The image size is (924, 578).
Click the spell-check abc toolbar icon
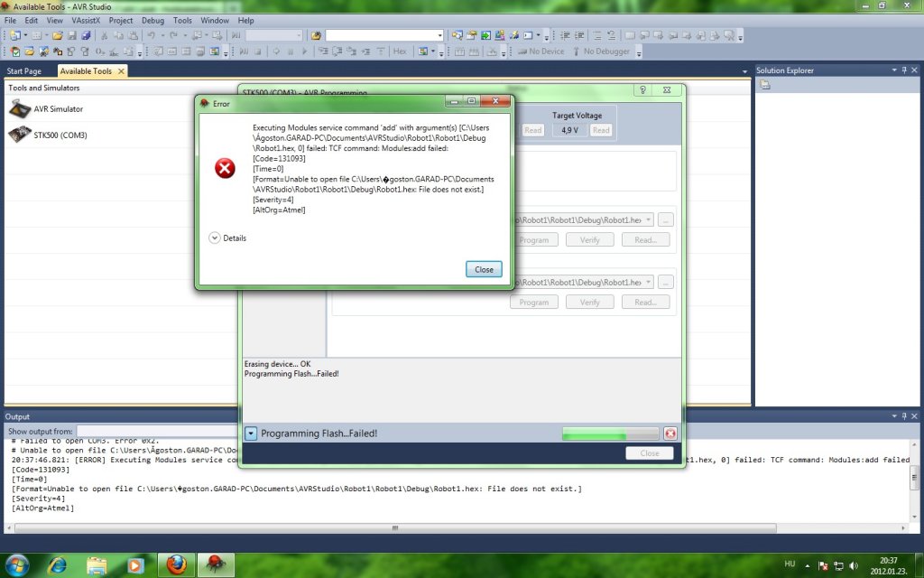click(114, 51)
